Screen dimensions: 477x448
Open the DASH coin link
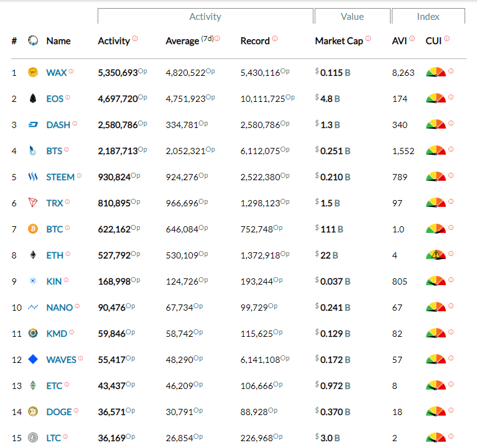pyautogui.click(x=58, y=125)
